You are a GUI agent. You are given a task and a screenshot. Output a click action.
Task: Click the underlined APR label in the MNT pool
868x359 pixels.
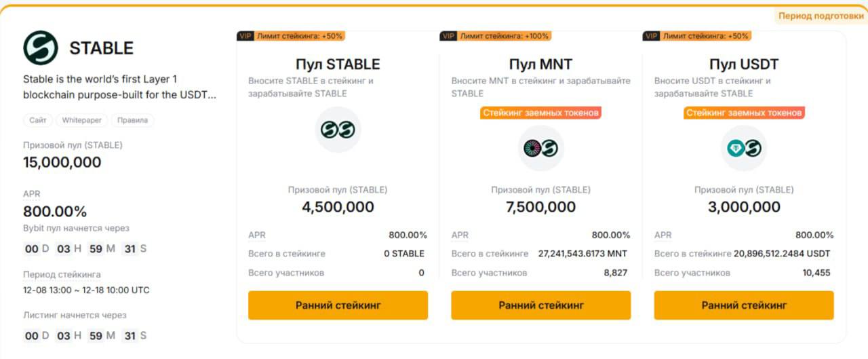tap(460, 235)
